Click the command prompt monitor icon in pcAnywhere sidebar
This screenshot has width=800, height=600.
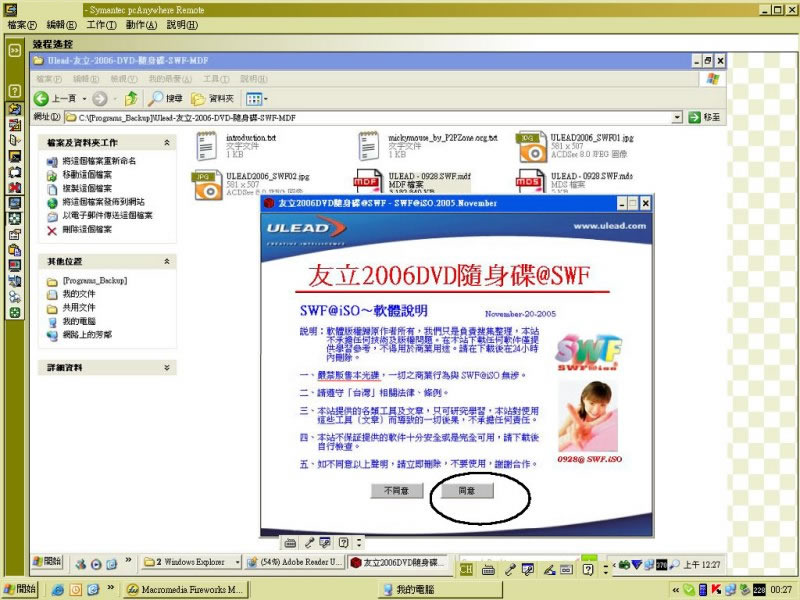[x=14, y=156]
